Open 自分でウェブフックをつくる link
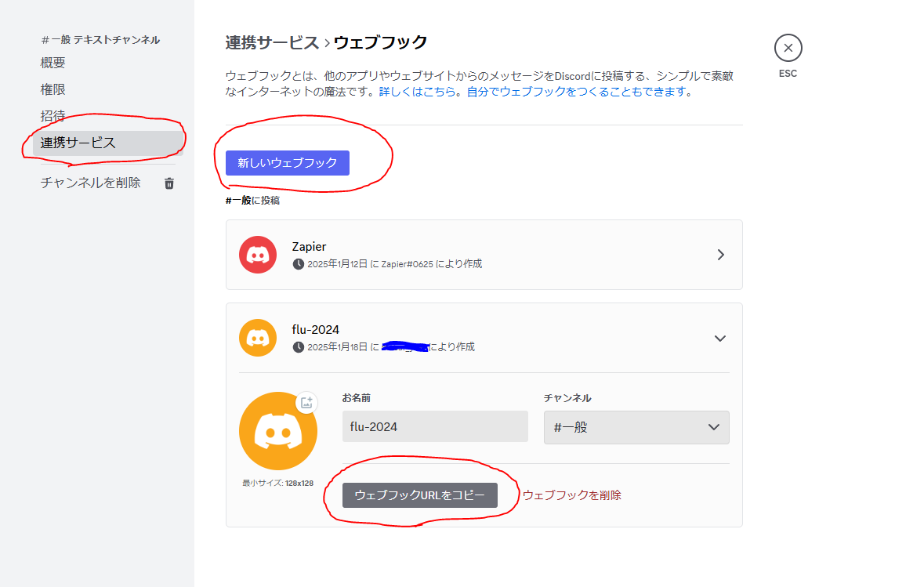The image size is (924, 587). click(576, 92)
